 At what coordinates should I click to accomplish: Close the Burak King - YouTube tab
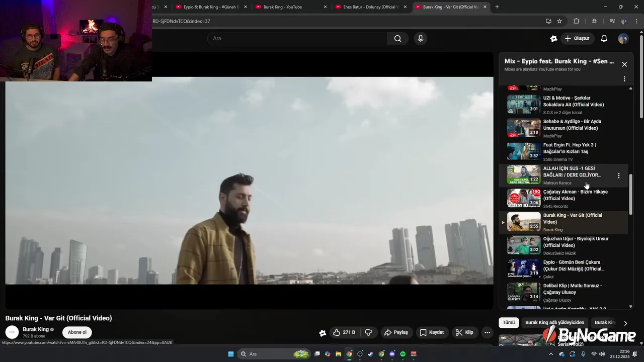coord(326,7)
